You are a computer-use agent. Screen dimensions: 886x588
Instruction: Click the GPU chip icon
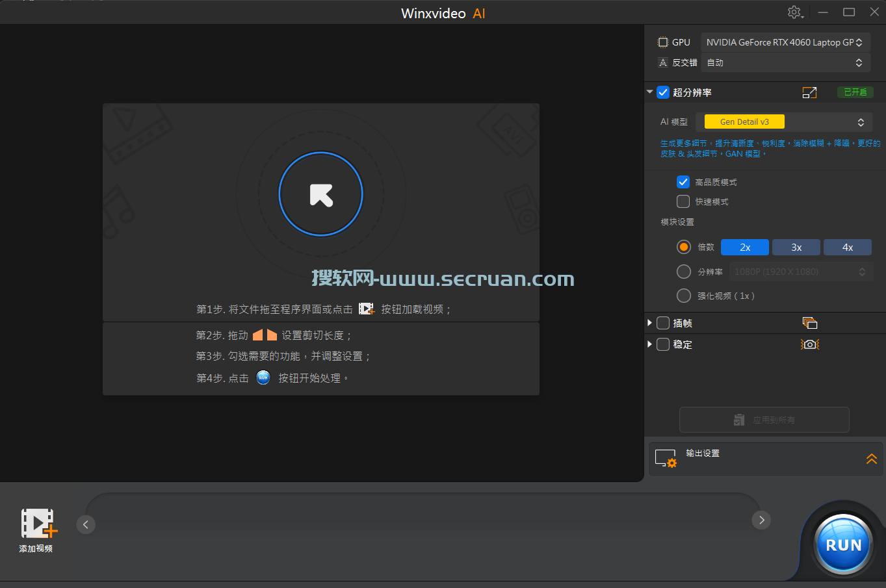click(x=663, y=42)
